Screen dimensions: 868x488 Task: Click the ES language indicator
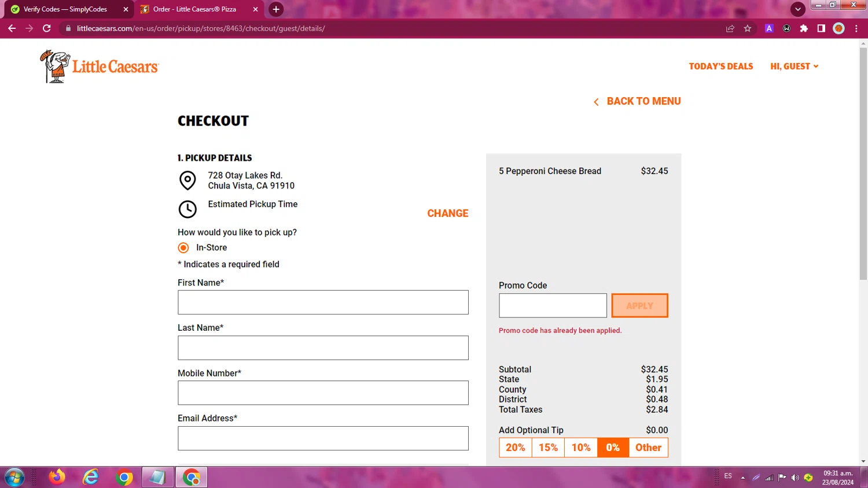(728, 476)
